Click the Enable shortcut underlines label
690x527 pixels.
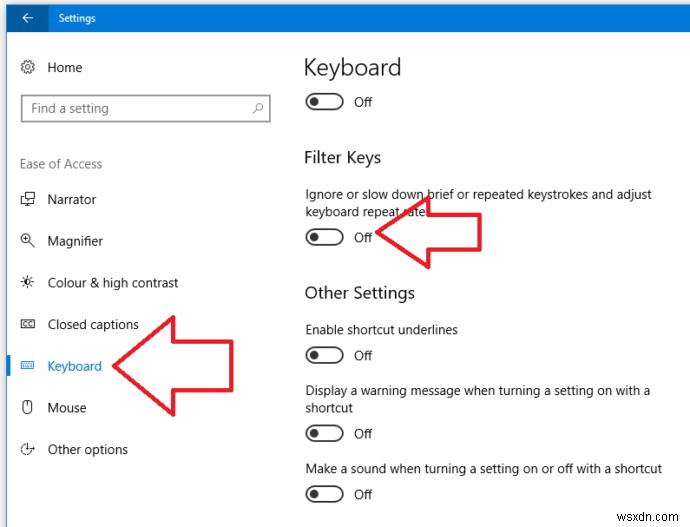click(382, 330)
